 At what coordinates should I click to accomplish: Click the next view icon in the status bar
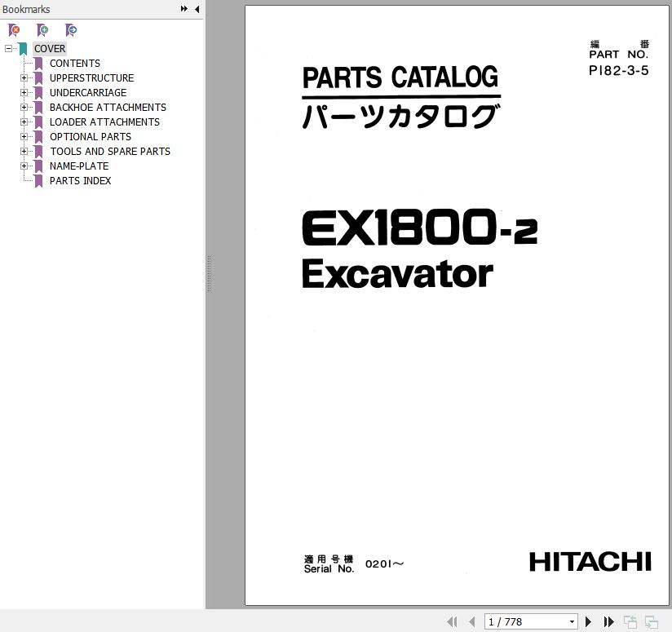click(x=652, y=621)
